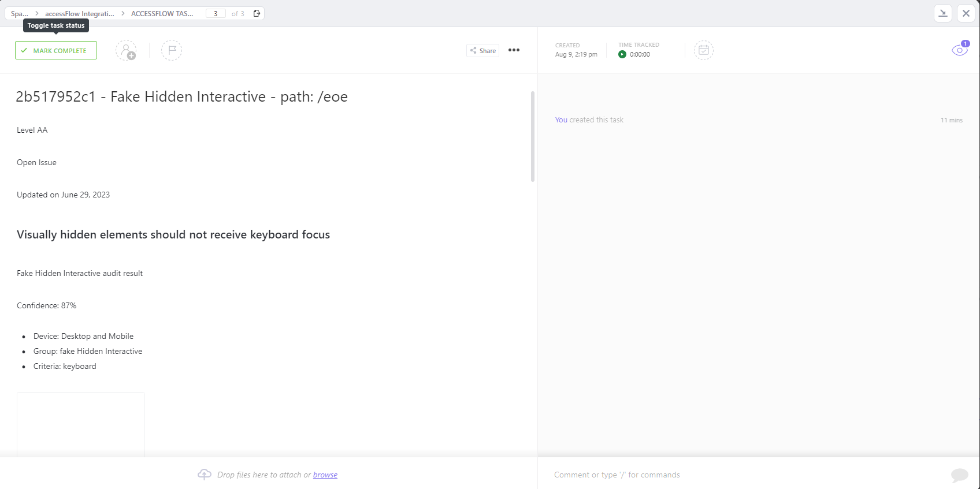The image size is (980, 489).
Task: Click the cloud upload icon
Action: click(x=205, y=475)
